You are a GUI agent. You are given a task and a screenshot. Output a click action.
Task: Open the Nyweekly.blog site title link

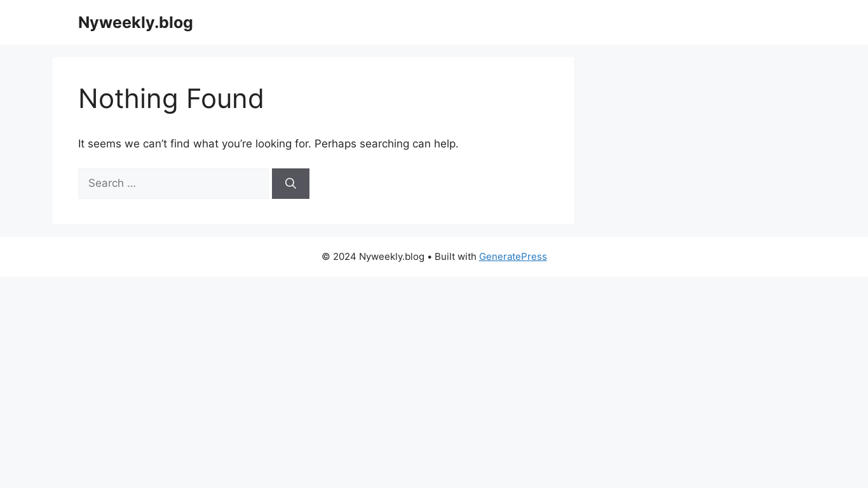[135, 22]
